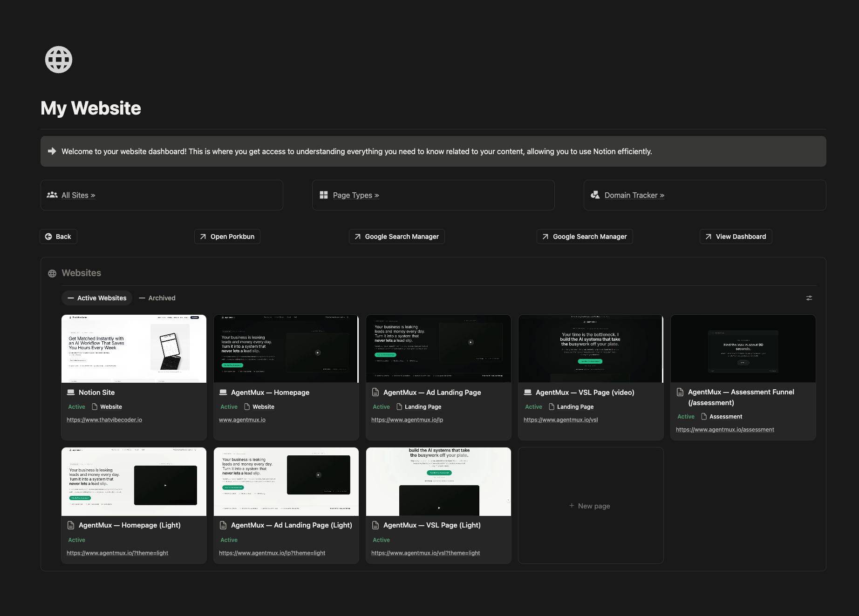Open the agentmux.io/?theme=light URL link

[x=117, y=553]
